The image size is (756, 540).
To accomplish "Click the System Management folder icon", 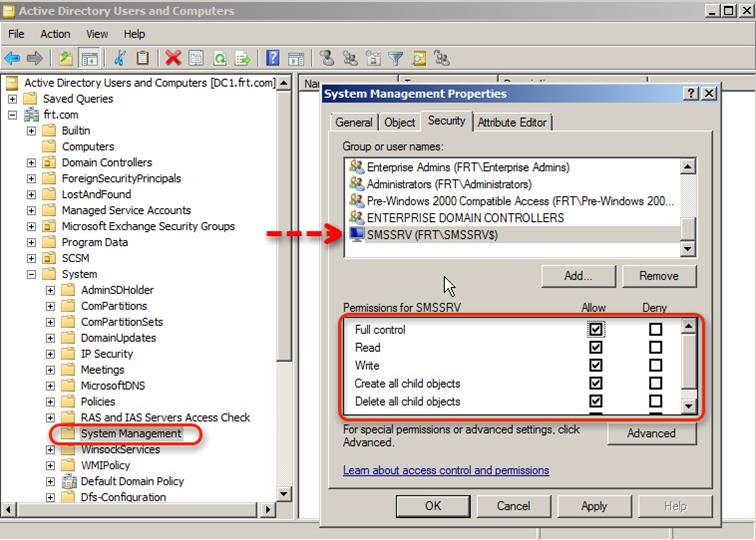I will (68, 433).
